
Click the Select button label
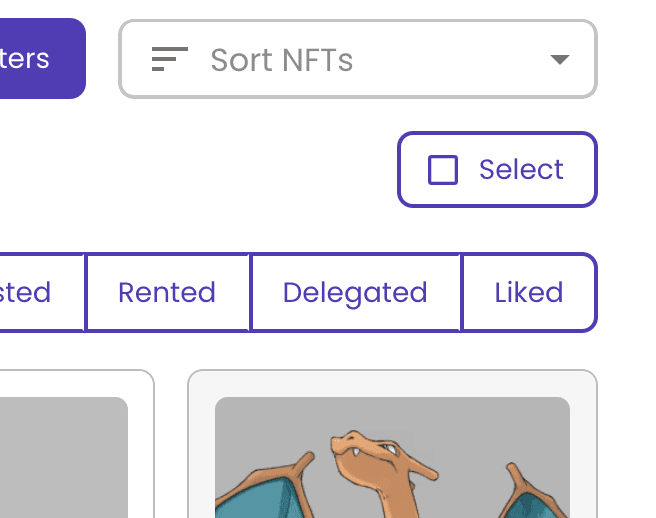[x=521, y=169]
